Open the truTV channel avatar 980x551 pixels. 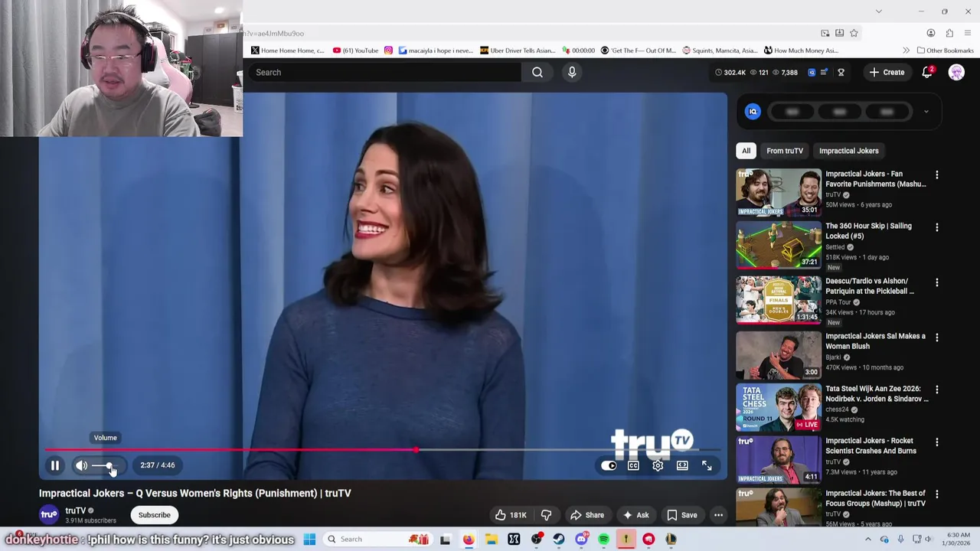tap(49, 515)
